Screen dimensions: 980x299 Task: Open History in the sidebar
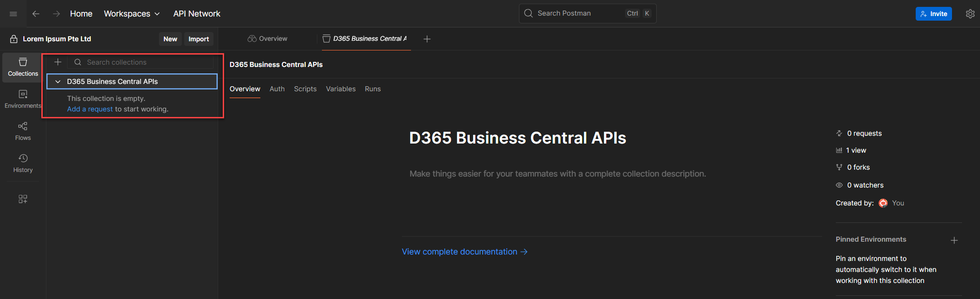click(x=23, y=164)
